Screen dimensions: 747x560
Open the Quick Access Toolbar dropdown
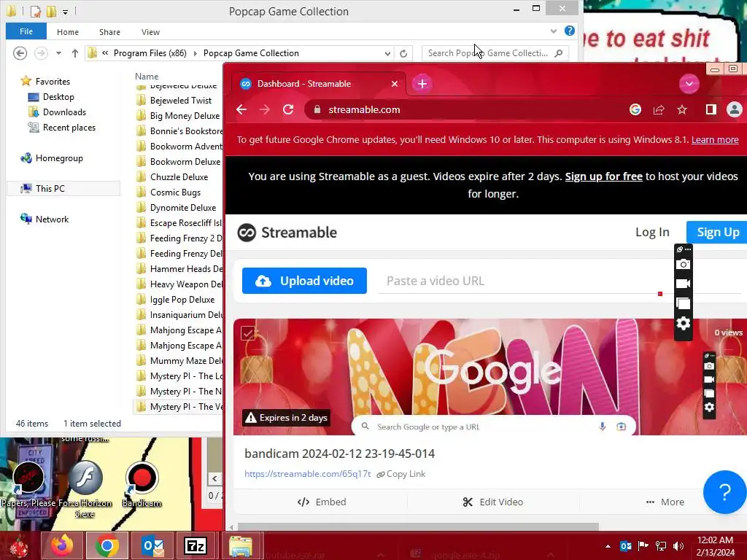click(65, 12)
